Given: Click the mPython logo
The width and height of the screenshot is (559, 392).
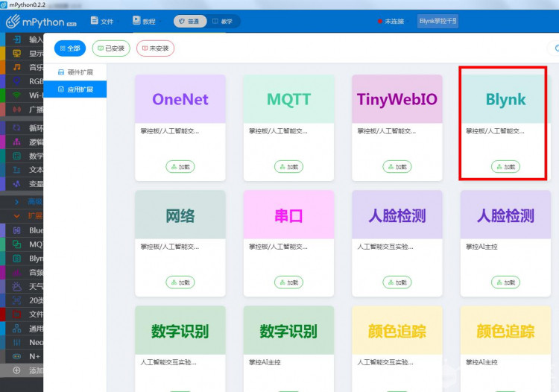Looking at the screenshot, I should coord(41,22).
